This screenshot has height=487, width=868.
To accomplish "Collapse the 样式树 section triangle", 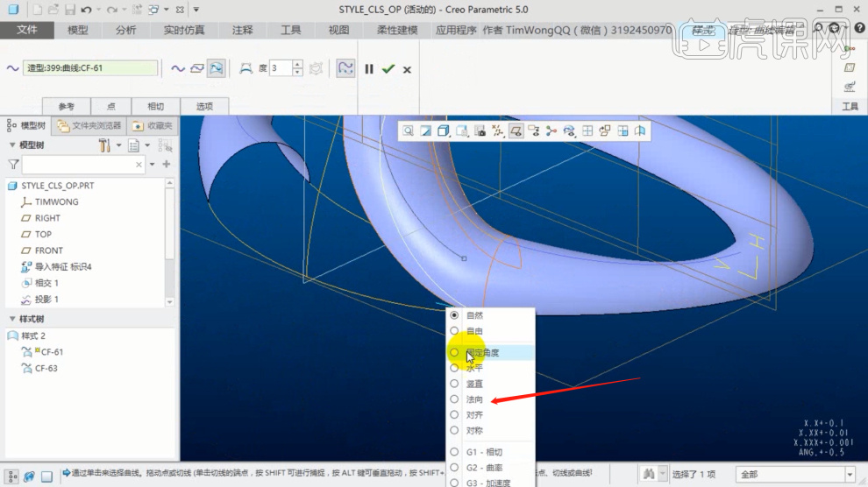I will tap(12, 319).
